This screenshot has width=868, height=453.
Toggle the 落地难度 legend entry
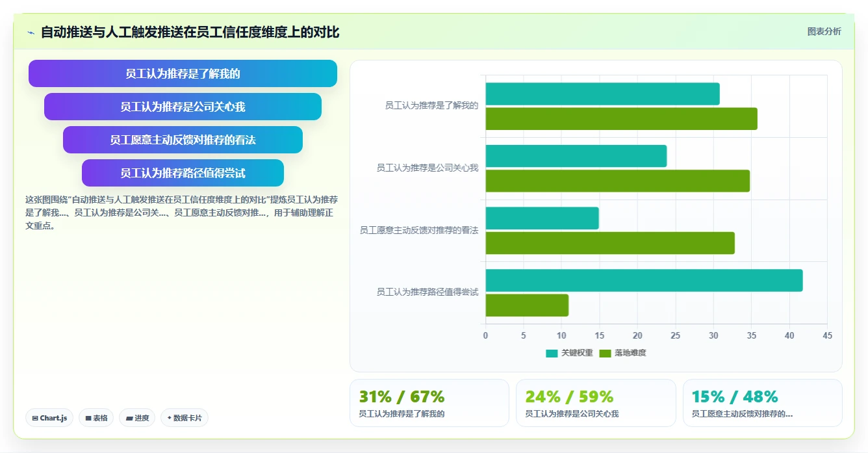coord(622,353)
